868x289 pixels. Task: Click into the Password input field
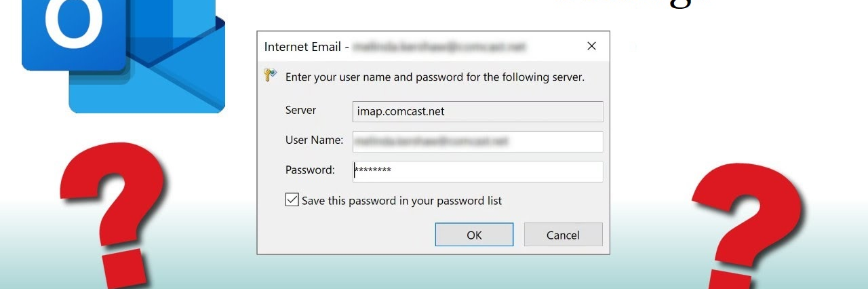click(477, 171)
